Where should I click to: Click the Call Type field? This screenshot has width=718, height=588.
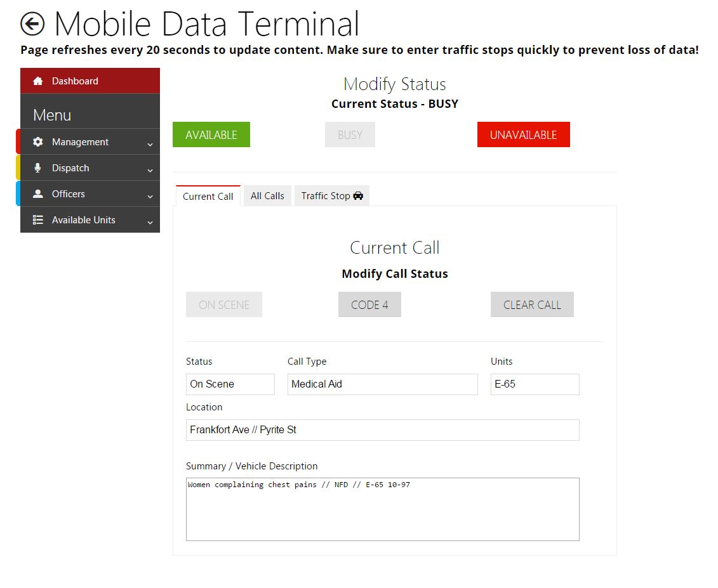(x=382, y=384)
